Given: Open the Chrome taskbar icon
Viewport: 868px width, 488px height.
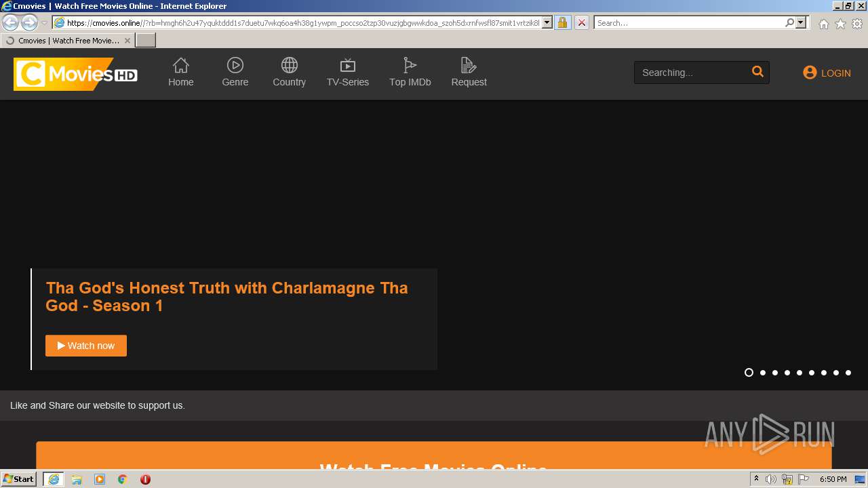Looking at the screenshot, I should (123, 479).
